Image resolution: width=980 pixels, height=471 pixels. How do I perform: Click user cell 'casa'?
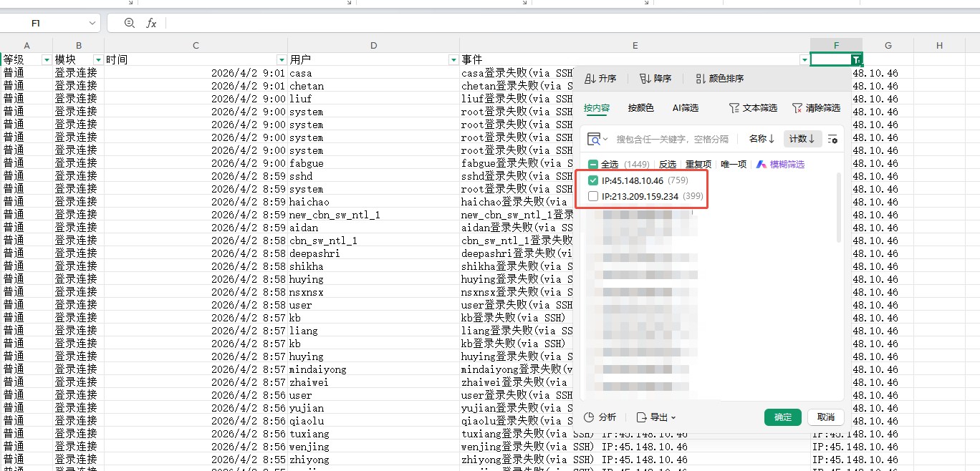point(373,73)
